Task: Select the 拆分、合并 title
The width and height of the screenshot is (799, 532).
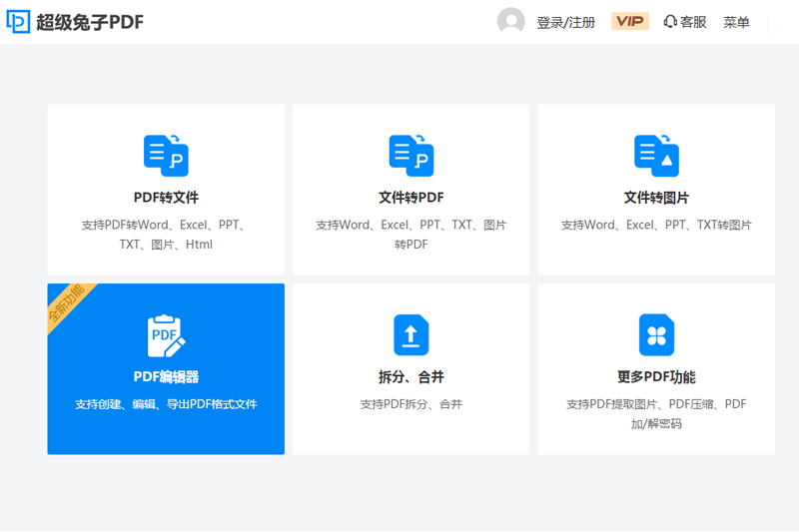Action: [x=411, y=376]
